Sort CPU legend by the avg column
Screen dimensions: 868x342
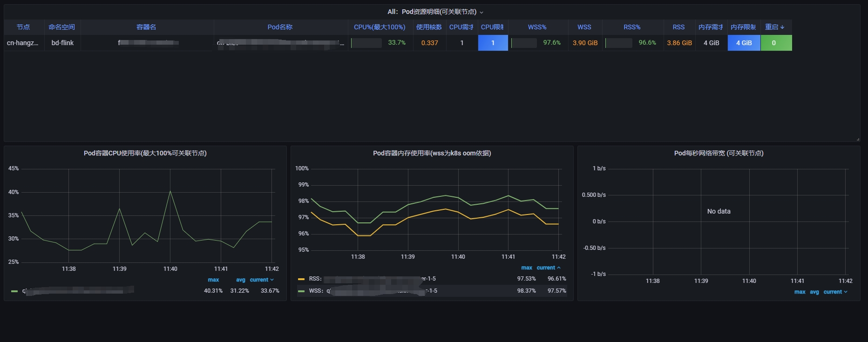click(240, 280)
